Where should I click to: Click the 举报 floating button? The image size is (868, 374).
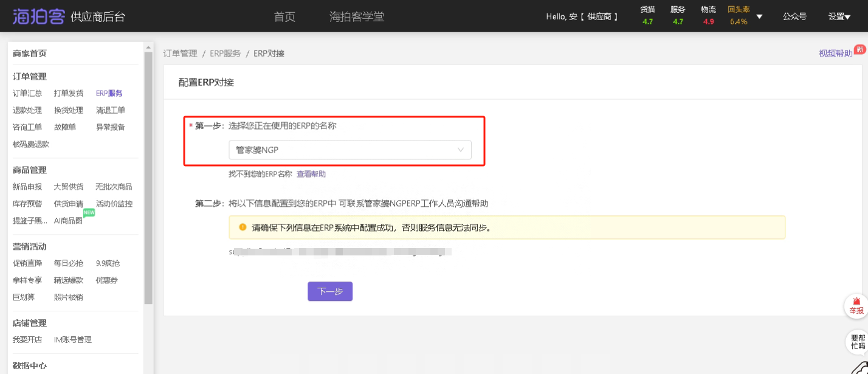(x=856, y=306)
